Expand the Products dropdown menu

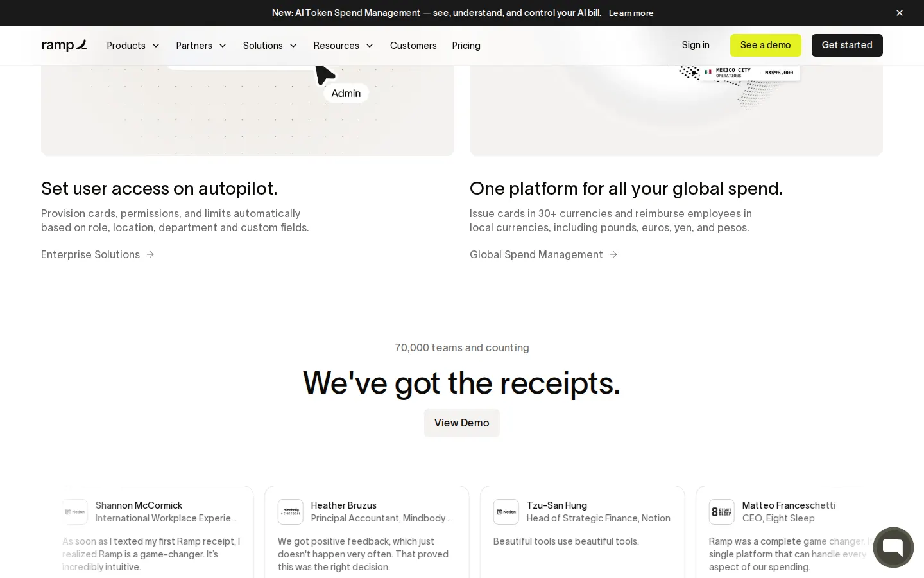point(133,45)
